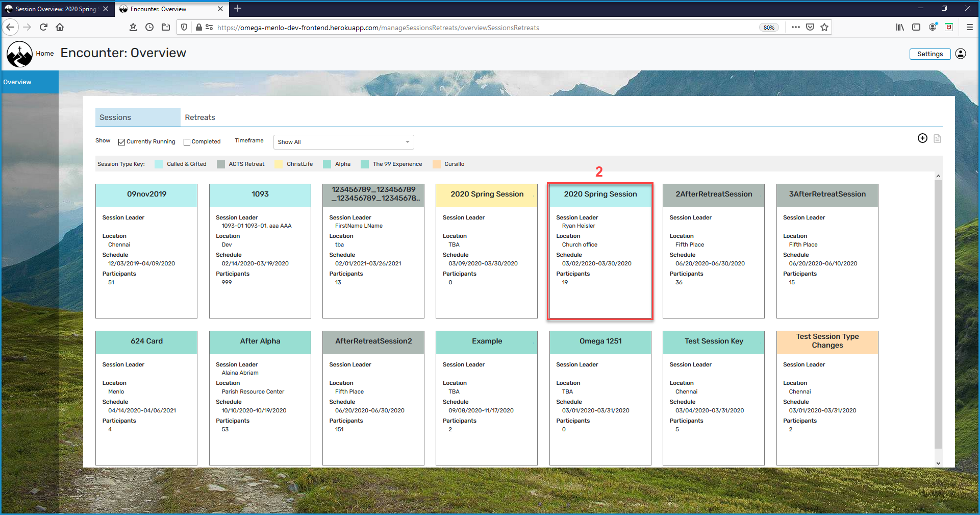Open page actions three-dot menu

pyautogui.click(x=795, y=28)
